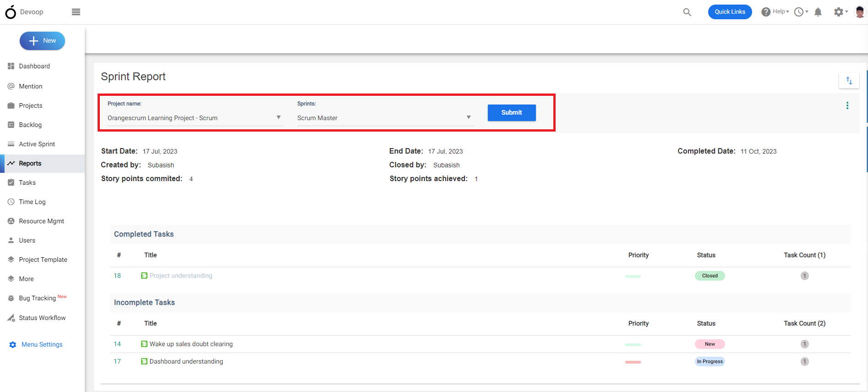The width and height of the screenshot is (868, 392).
Task: Click the story icon beside Wake up sales doubt clearing
Action: pos(144,344)
